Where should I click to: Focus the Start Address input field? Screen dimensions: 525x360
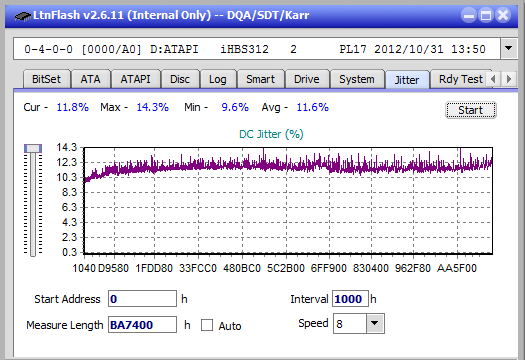pos(142,299)
